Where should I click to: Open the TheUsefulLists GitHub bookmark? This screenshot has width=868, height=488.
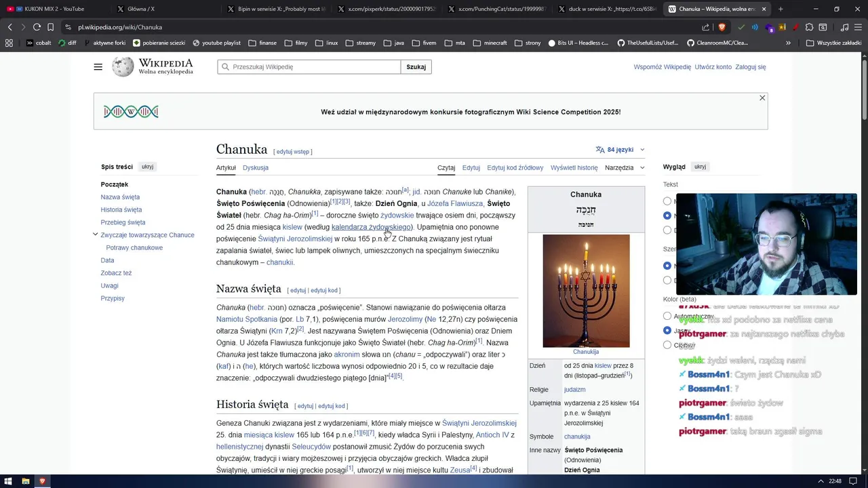click(x=647, y=43)
